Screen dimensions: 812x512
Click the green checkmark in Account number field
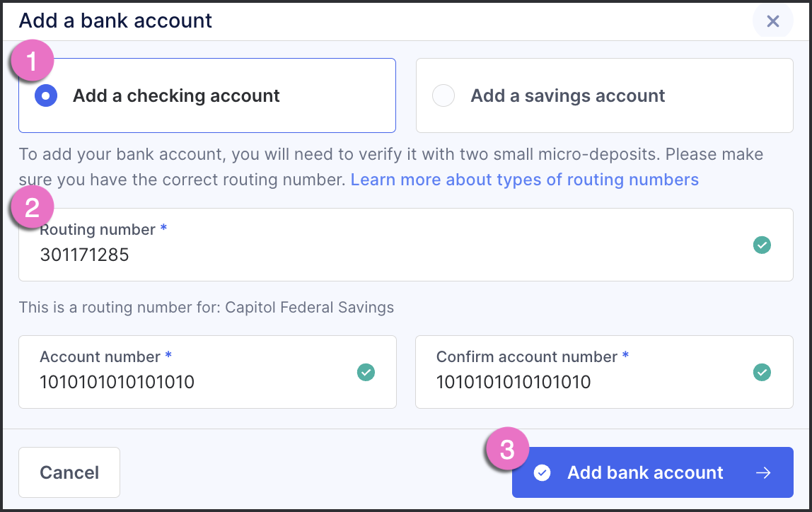pos(366,372)
